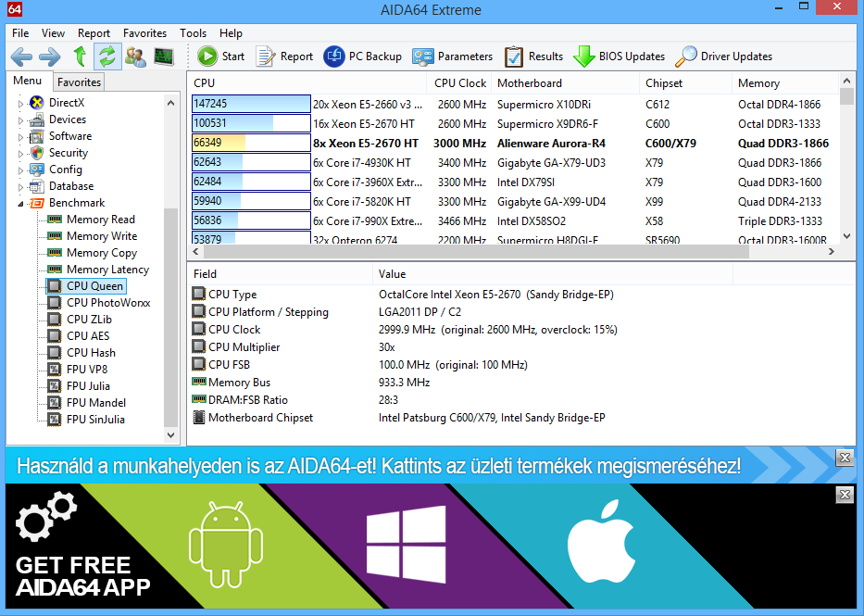Expand the Software tree node
The image size is (864, 616).
click(x=20, y=136)
